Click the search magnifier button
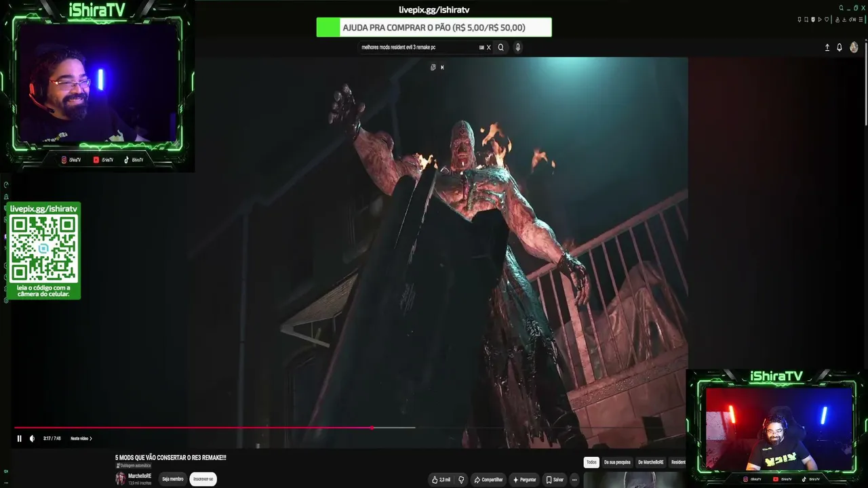 [501, 47]
